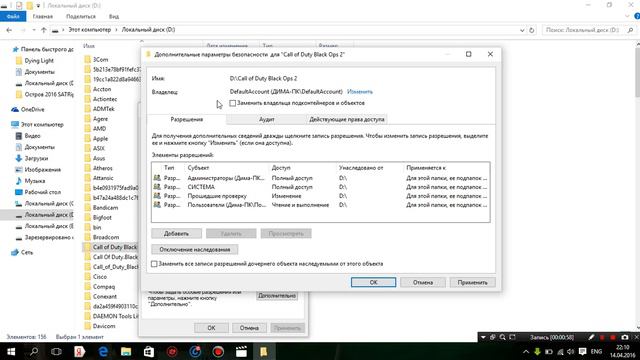
Task: Select the Bandicam folder in file list
Action: pyautogui.click(x=105, y=207)
